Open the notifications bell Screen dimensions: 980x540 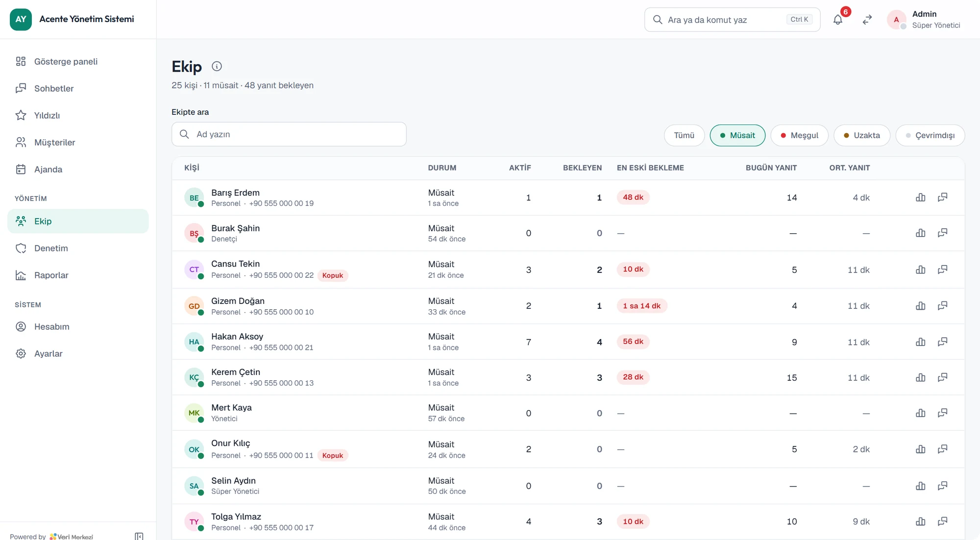coord(838,20)
